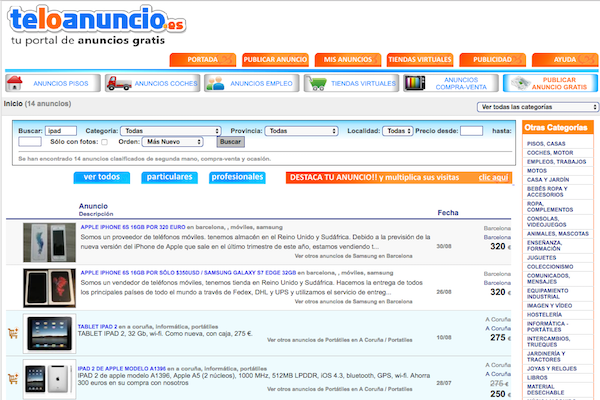Screen dimensions: 600x400
Task: Select 'HOSTELERÍA' sidebar category
Action: (x=545, y=315)
